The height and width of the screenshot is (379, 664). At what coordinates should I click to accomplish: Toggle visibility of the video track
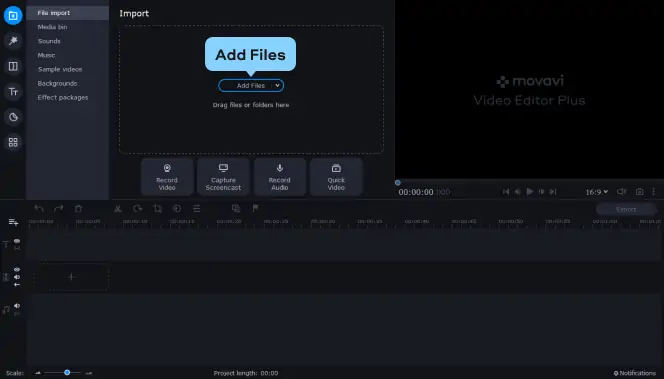coord(17,269)
